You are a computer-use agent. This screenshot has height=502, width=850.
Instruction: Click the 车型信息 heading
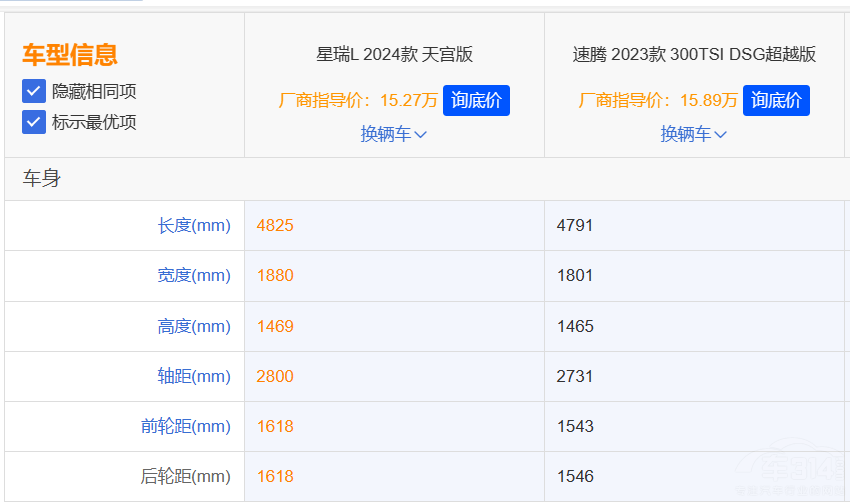tap(70, 55)
